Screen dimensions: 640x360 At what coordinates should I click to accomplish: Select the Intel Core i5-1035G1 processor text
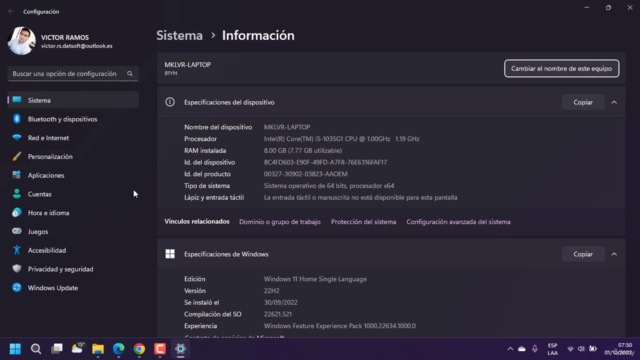coord(341,139)
